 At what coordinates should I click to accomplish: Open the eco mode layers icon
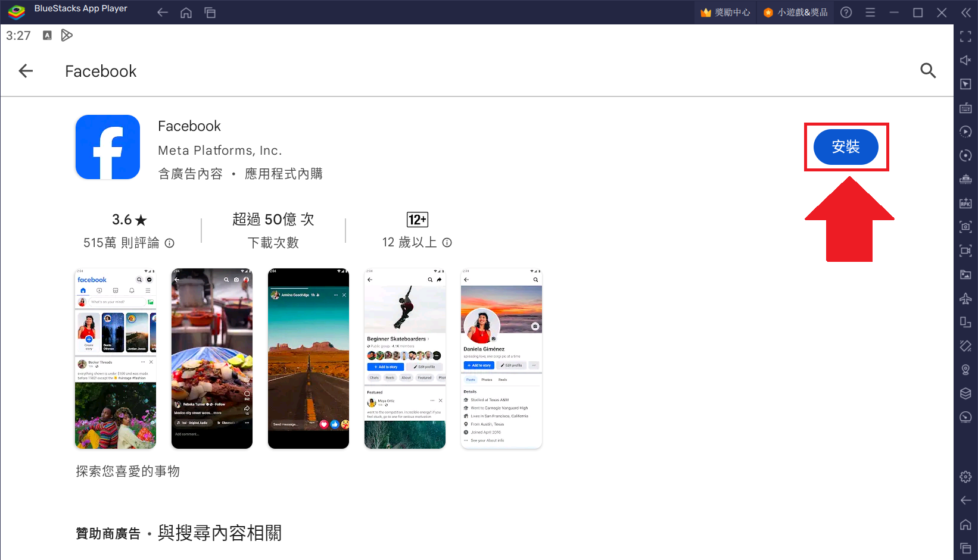pos(965,393)
